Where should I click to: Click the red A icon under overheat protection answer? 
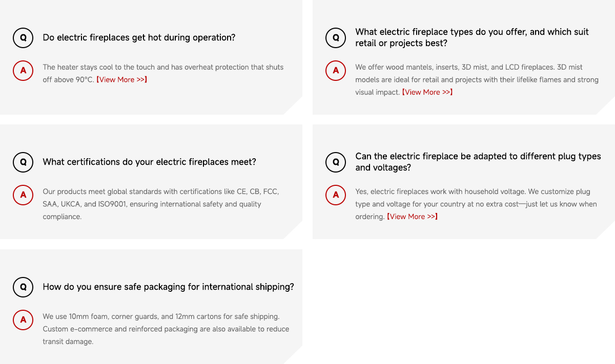click(23, 71)
